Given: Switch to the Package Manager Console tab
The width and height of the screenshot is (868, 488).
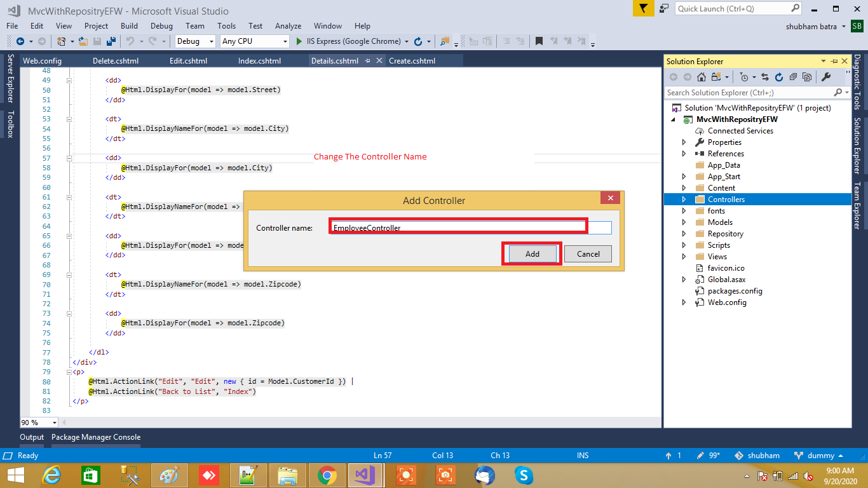Looking at the screenshot, I should click(x=96, y=437).
